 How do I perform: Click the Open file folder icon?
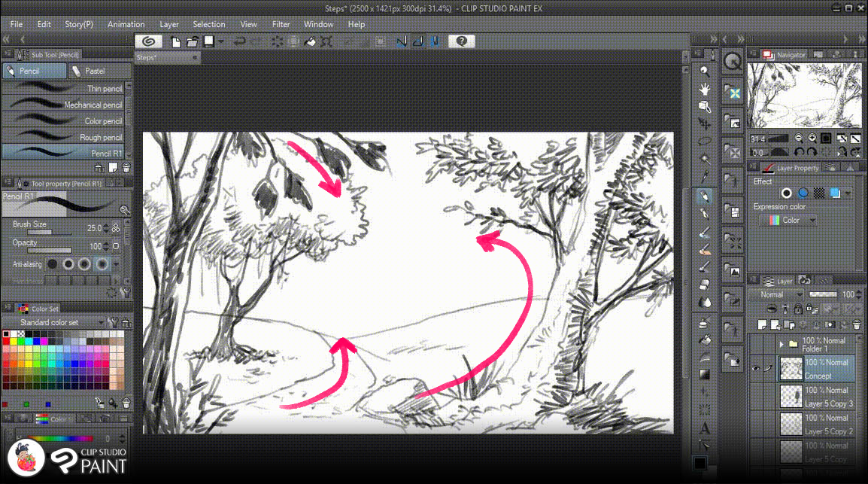[x=192, y=41]
